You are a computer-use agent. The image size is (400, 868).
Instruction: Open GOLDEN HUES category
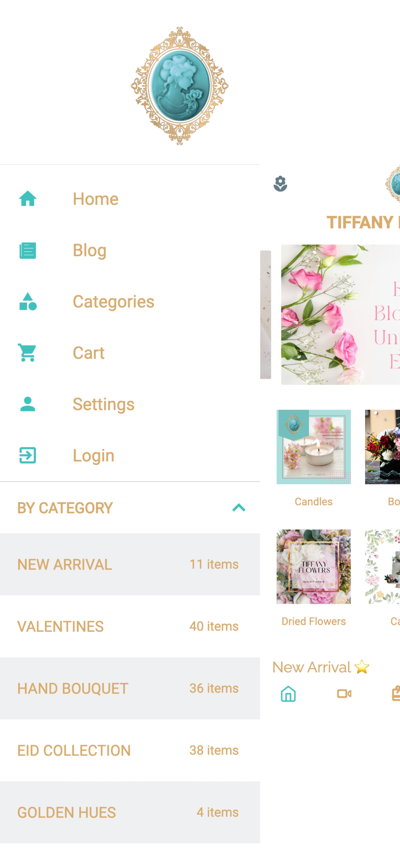[x=130, y=812]
